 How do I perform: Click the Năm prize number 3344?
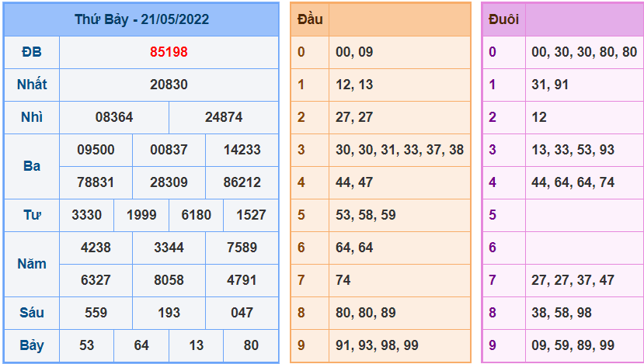tap(169, 248)
